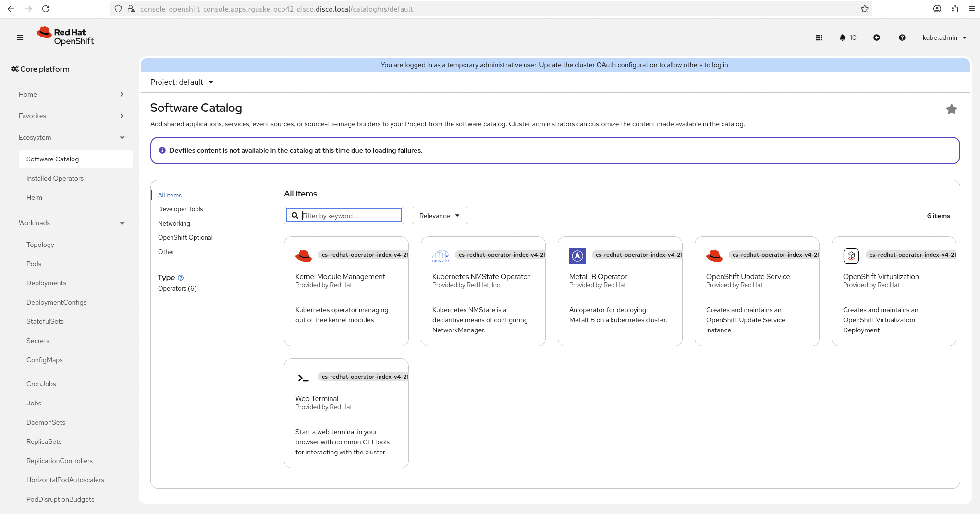The height and width of the screenshot is (514, 980).
Task: Open the quick create plus menu
Action: (877, 37)
